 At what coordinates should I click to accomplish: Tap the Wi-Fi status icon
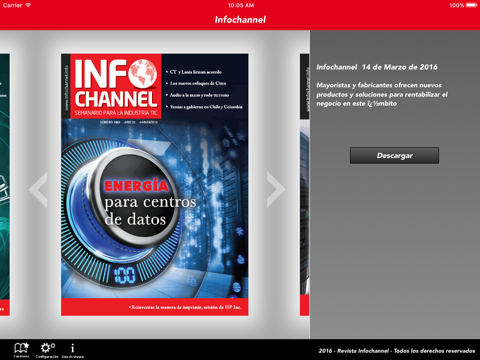(x=28, y=5)
